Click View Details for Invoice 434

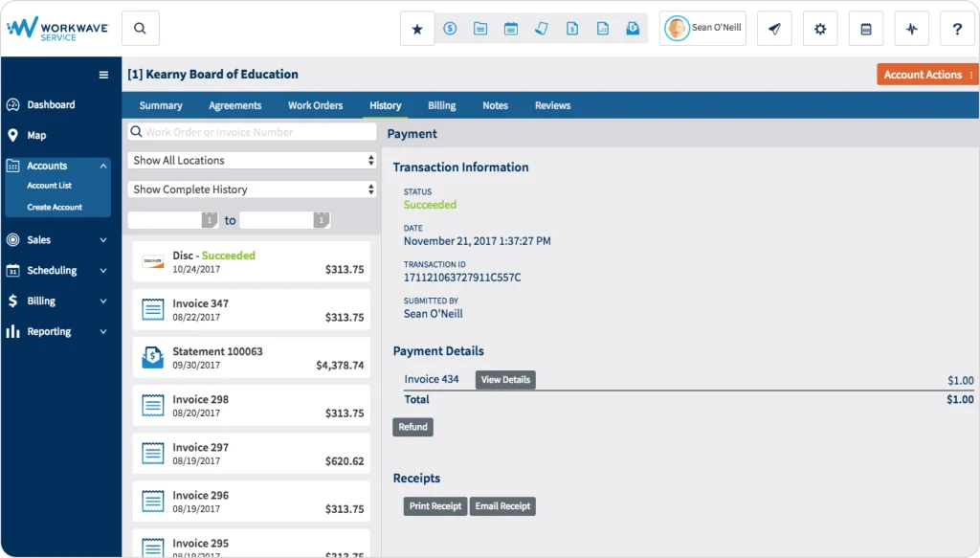504,380
